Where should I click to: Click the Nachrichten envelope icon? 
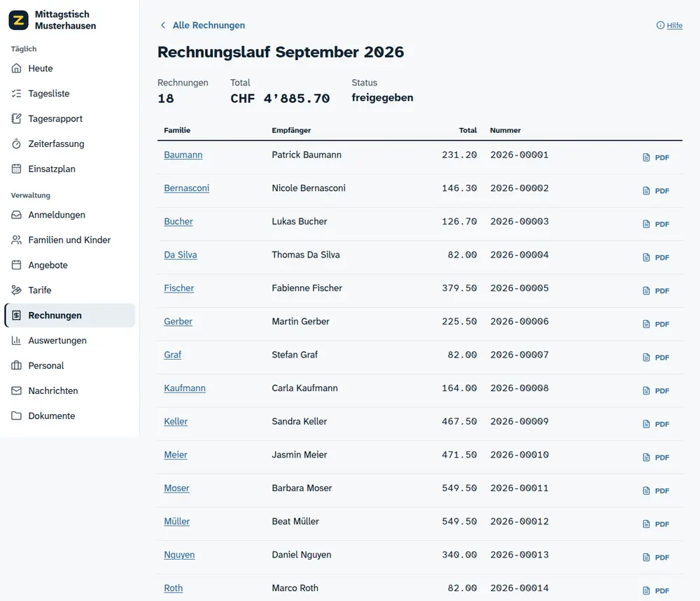point(17,390)
